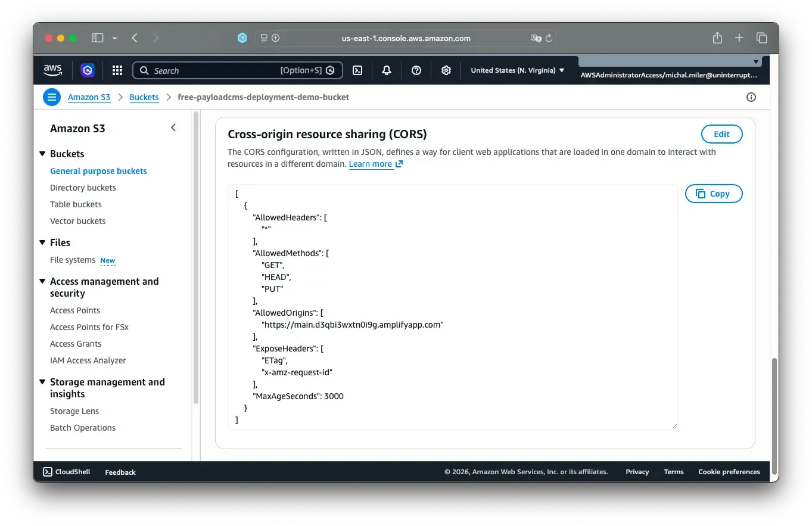Click the Amazon S3 breadcrumb link

pos(89,97)
